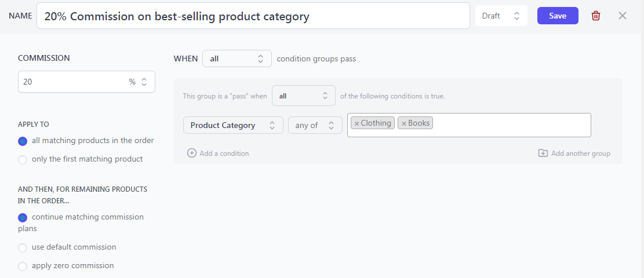This screenshot has width=644, height=278.
Task: Choose only the first matching product
Action: tap(23, 159)
